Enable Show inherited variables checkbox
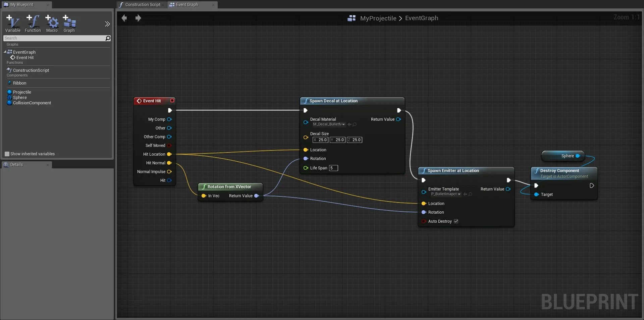This screenshot has width=644, height=320. (7, 154)
